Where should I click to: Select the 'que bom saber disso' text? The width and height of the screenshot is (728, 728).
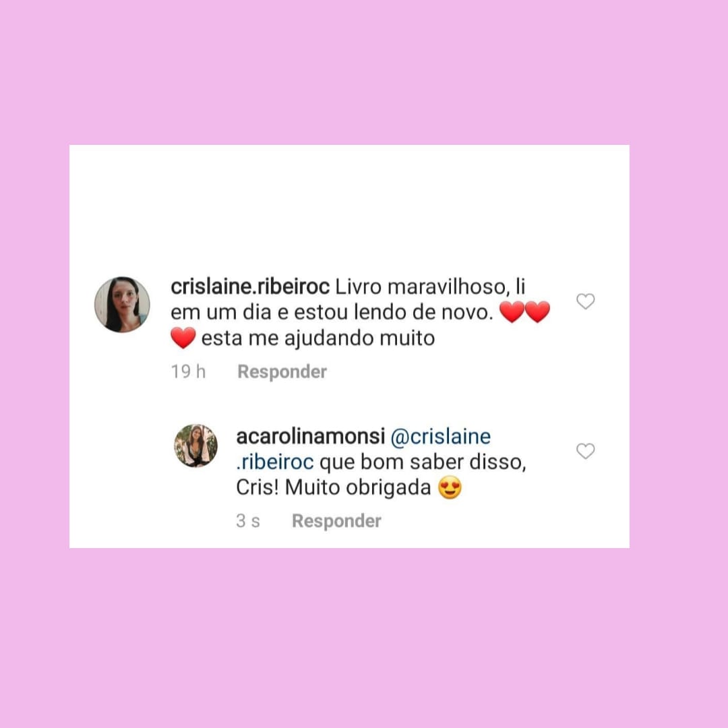click(423, 462)
